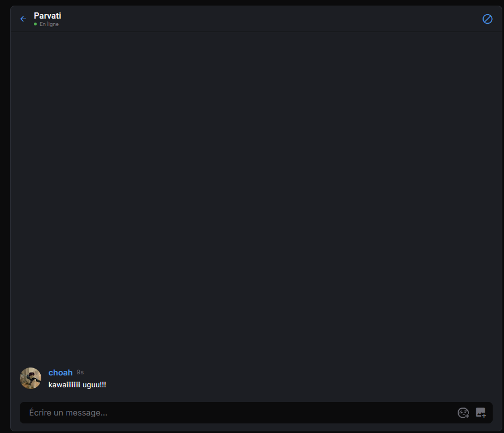Go back using the blue arrow icon
This screenshot has width=504, height=433.
coord(23,19)
